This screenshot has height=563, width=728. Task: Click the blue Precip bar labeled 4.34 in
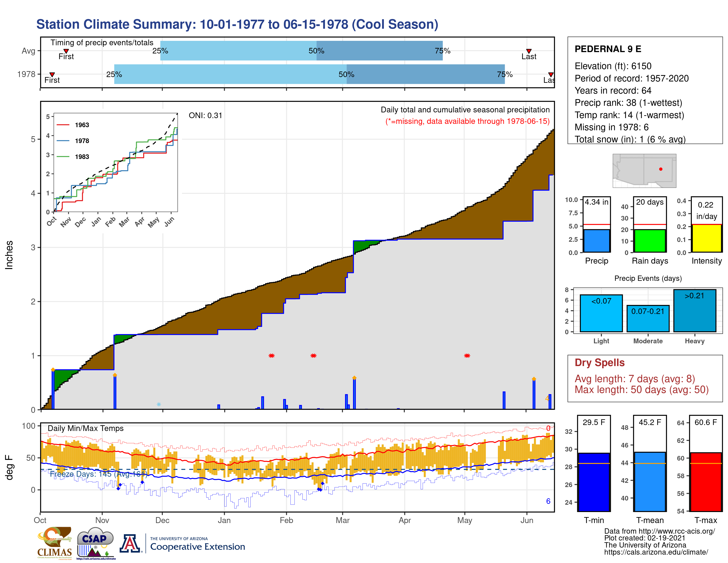click(x=597, y=241)
